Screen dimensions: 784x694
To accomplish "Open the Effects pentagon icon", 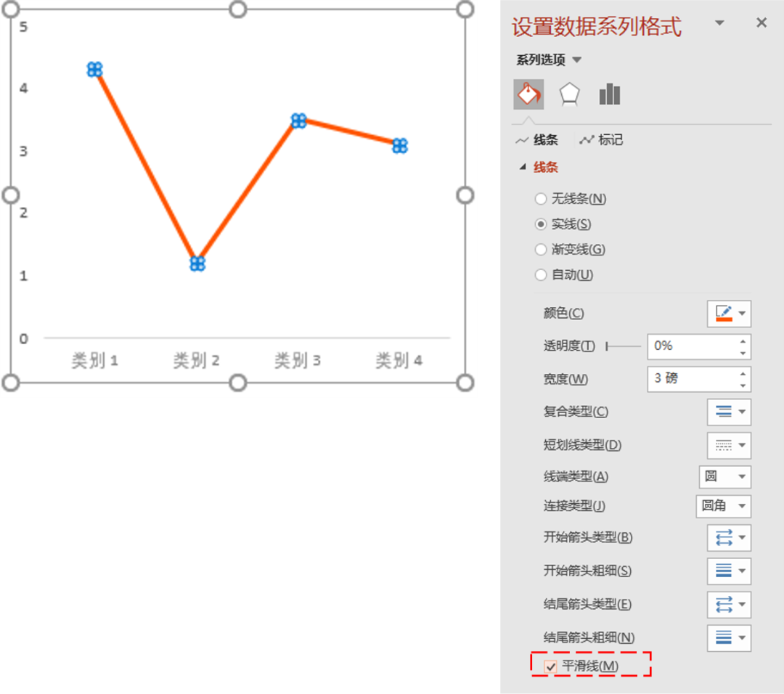I will 568,94.
